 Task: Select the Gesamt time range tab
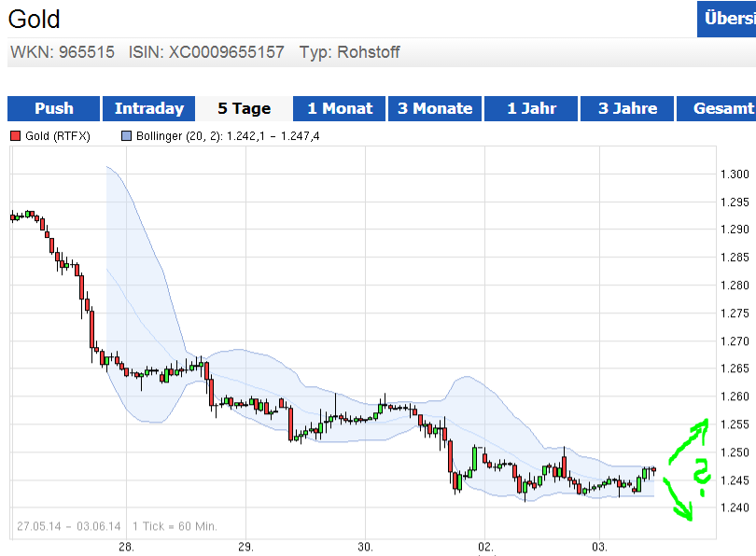(x=717, y=108)
